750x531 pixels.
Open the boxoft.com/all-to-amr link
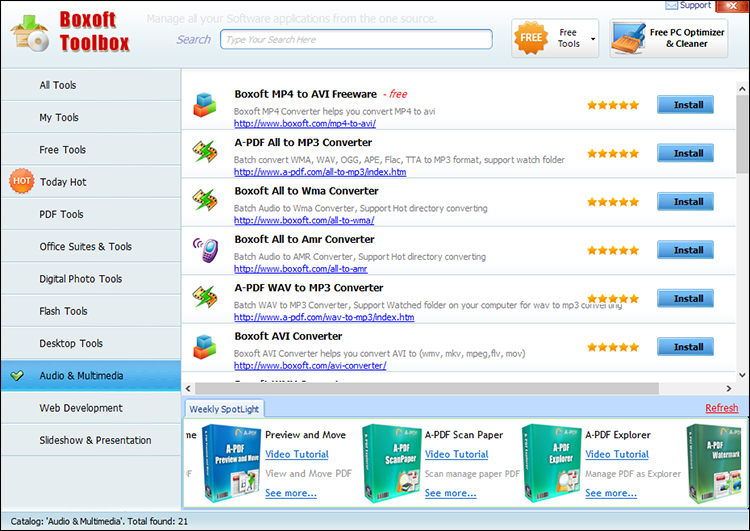coord(300,268)
